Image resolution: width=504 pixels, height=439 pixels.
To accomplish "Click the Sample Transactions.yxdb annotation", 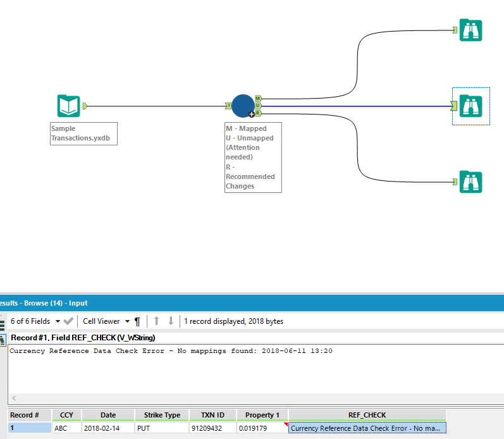I will 83,133.
